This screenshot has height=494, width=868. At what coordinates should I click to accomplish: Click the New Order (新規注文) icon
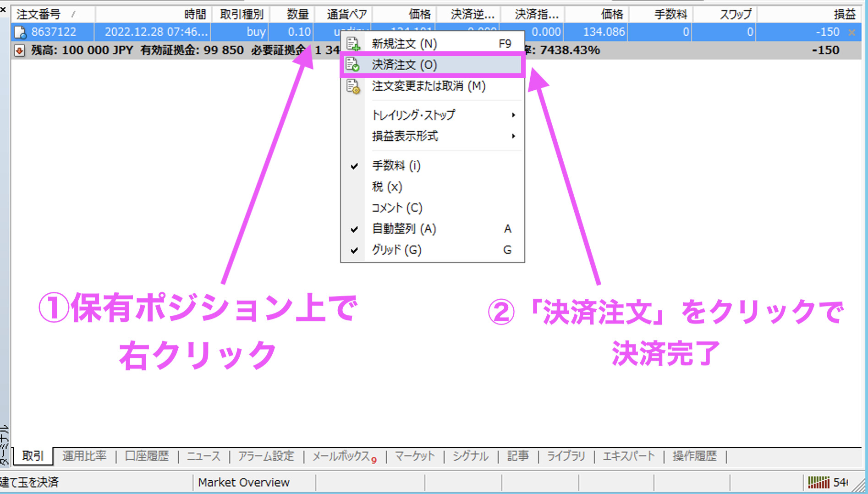(352, 44)
